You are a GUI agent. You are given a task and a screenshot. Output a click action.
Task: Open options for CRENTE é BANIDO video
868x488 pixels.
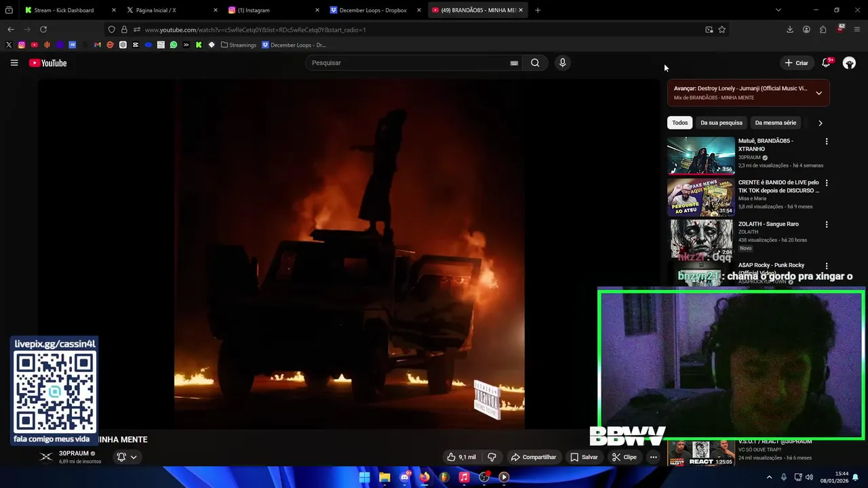(x=826, y=183)
